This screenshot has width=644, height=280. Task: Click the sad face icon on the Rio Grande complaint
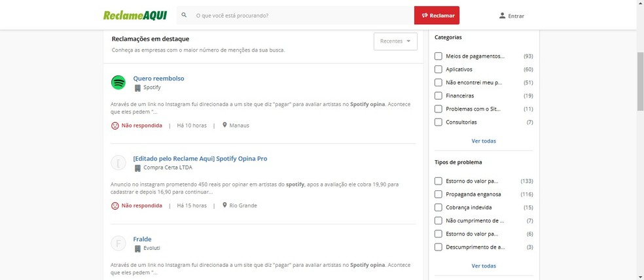[x=115, y=205]
